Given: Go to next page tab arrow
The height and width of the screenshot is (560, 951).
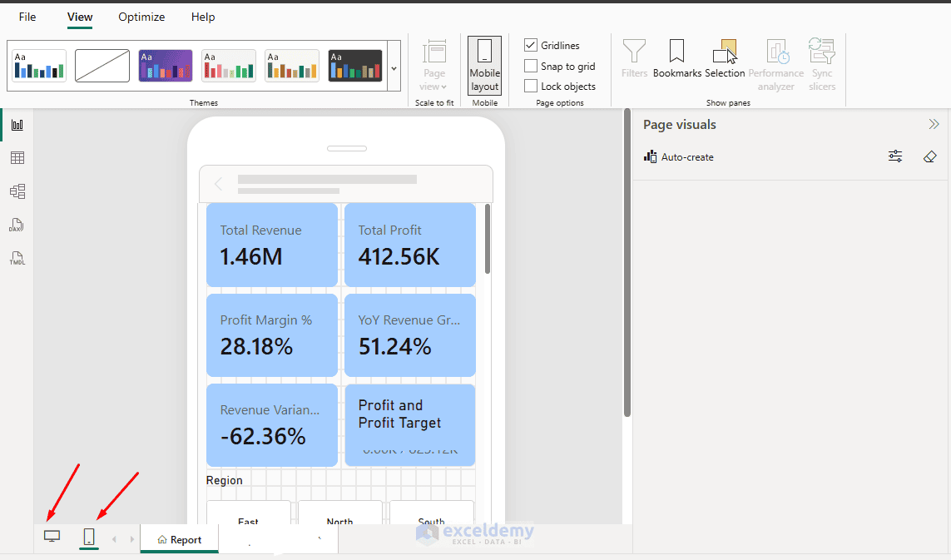Looking at the screenshot, I should pos(132,538).
